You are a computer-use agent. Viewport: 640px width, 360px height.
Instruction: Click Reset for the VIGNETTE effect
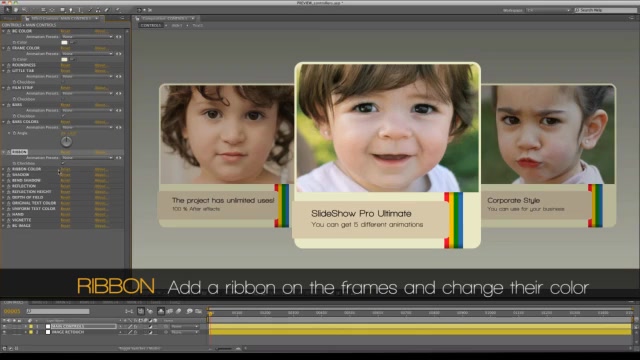[65, 220]
